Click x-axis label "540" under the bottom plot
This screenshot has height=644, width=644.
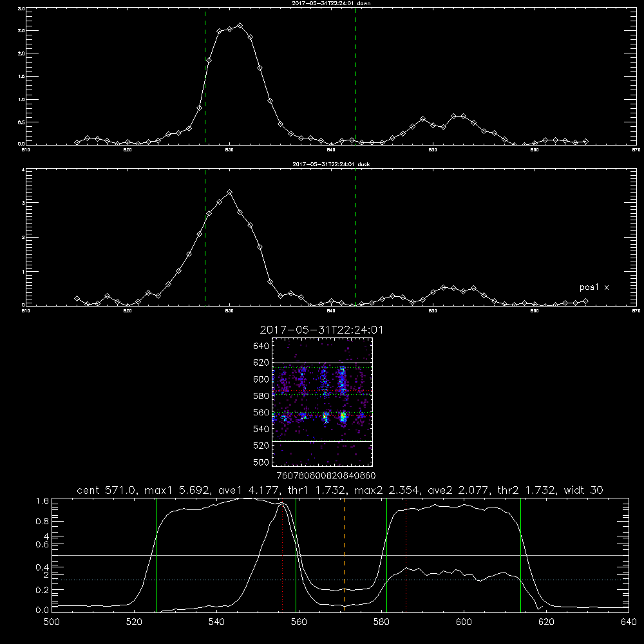tap(216, 621)
